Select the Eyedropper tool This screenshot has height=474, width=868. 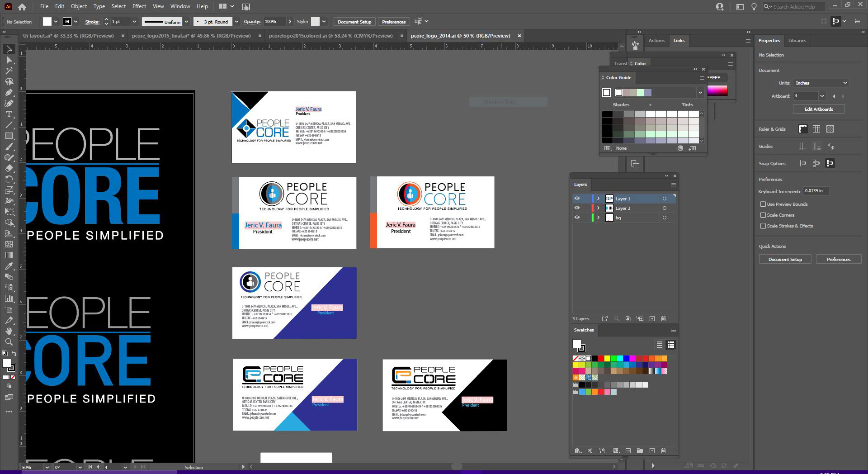coord(9,266)
